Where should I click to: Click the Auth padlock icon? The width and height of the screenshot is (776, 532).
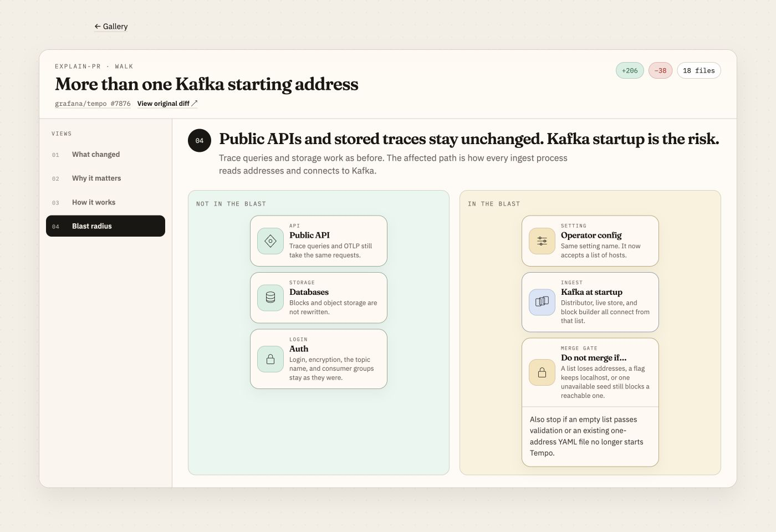pos(270,359)
